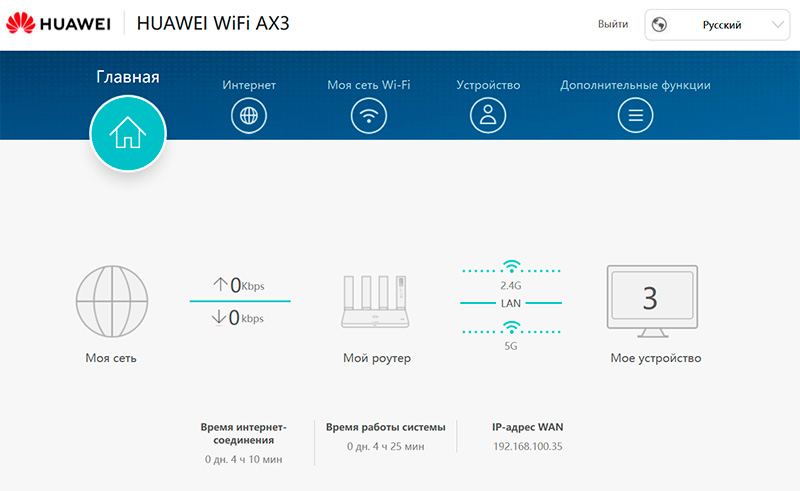The width and height of the screenshot is (800, 491).
Task: Switch to the Интернет tab
Action: coord(249,85)
